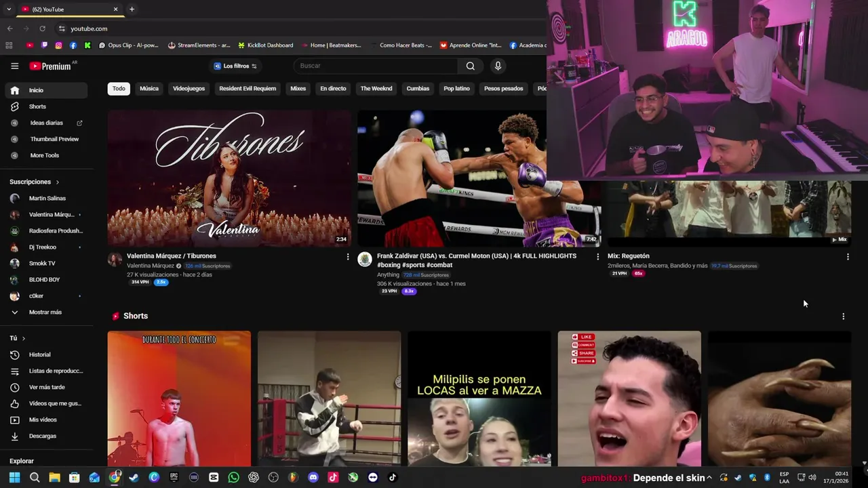Start voice search with microphone
Viewport: 868px width, 488px height.
498,66
